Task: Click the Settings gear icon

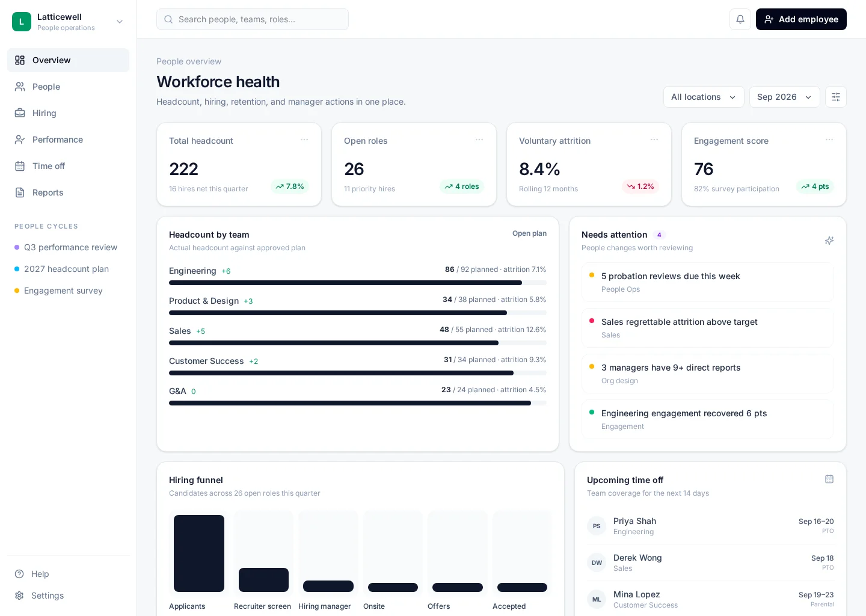Action: (19, 596)
